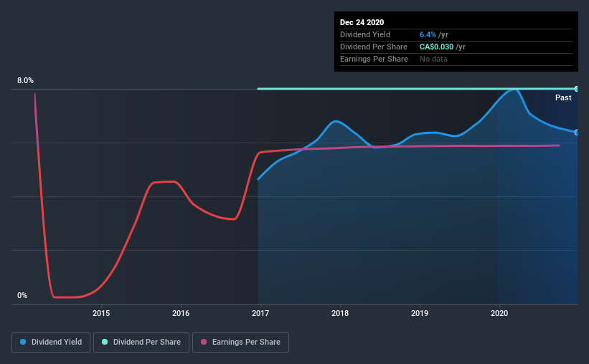Click the pink Earnings Per Share legend dot

point(204,342)
